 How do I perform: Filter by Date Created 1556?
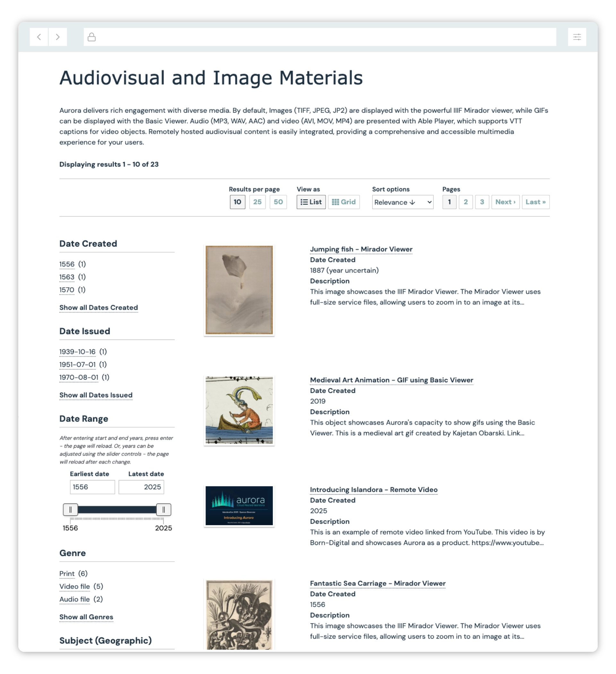pos(67,264)
